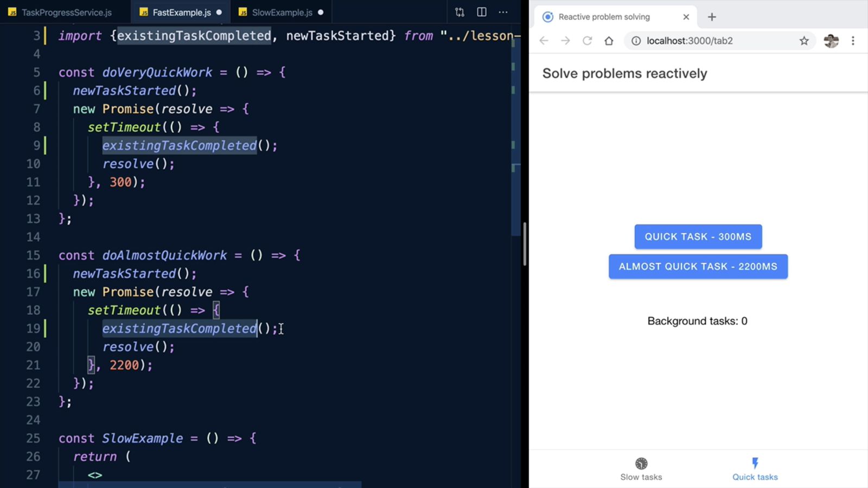Click doAlmostQuickWork on line 15

click(164, 255)
